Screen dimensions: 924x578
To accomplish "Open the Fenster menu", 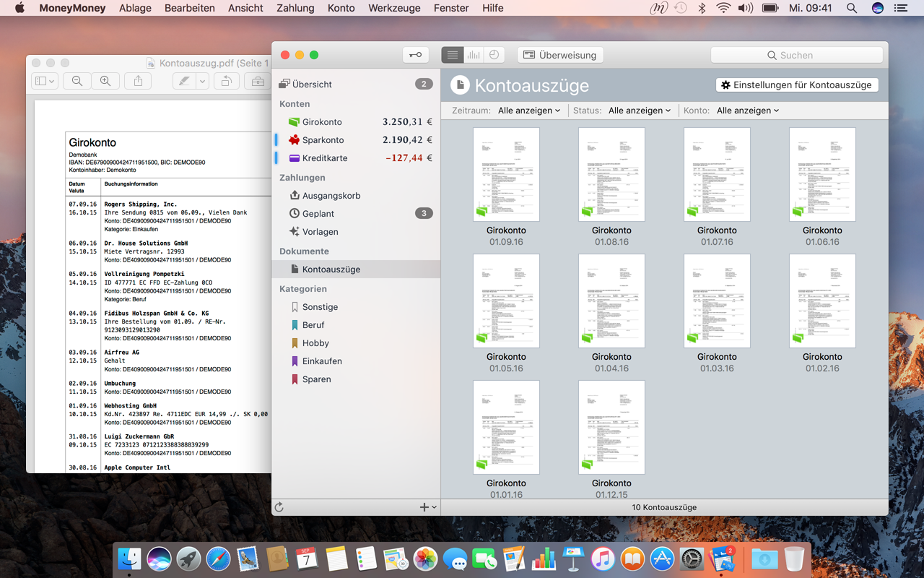I will click(x=451, y=8).
